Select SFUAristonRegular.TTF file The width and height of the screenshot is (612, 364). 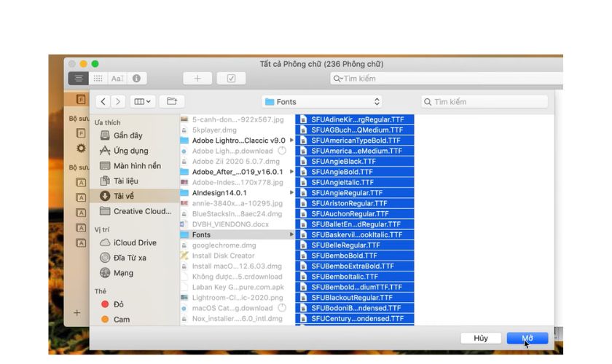[355, 203]
